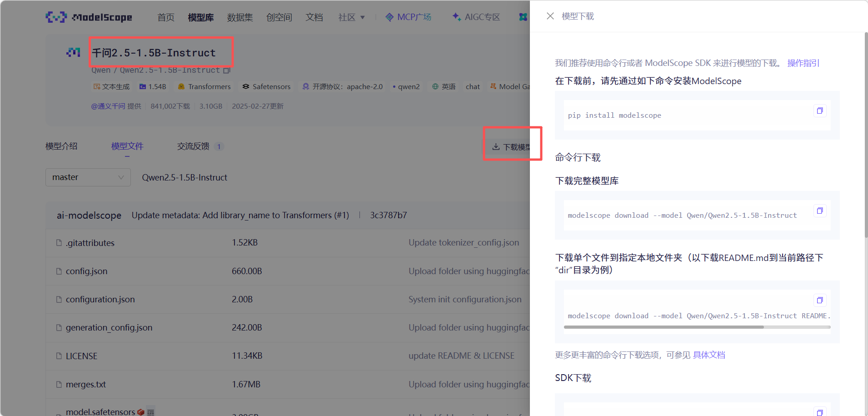Viewport: 868px width, 416px height.
Task: Open the MCP广场 page
Action: pyautogui.click(x=409, y=17)
